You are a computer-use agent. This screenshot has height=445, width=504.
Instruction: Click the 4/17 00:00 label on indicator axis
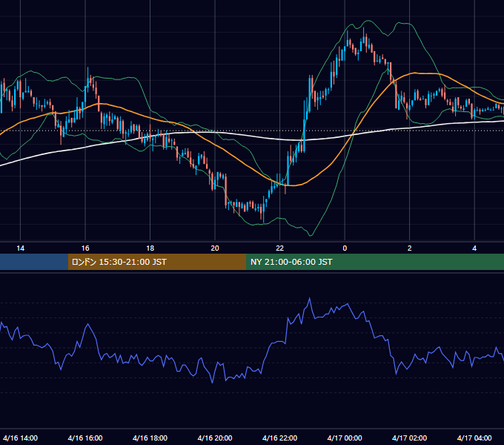click(x=345, y=438)
